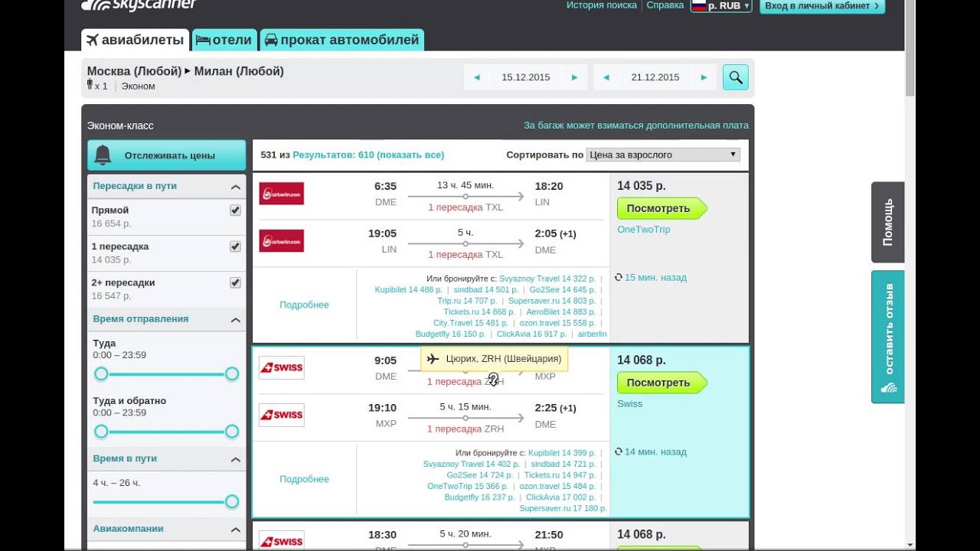Viewport: 980px width, 551px height.
Task: Click the Skyscanner logo
Action: click(139, 5)
